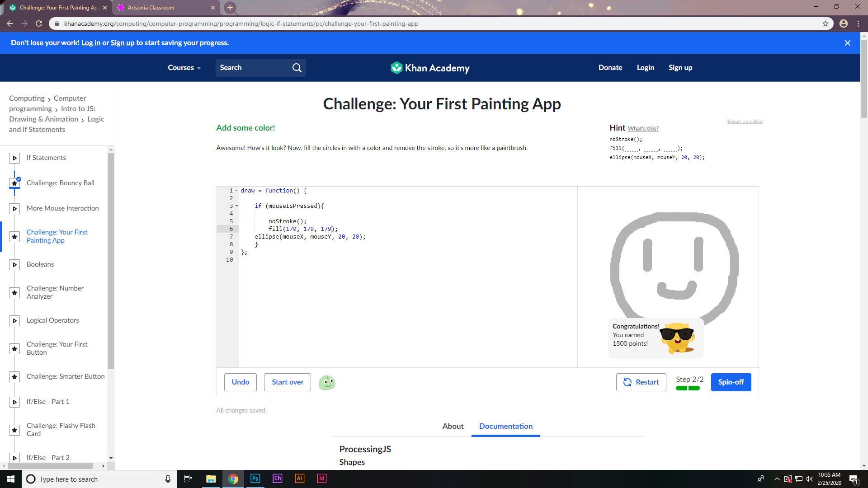Click the search magnifier icon

coord(297,68)
